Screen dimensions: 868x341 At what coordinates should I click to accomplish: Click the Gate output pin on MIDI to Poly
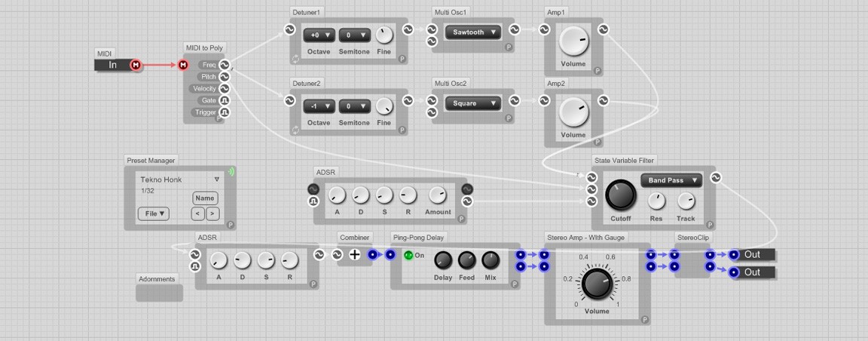tap(224, 100)
